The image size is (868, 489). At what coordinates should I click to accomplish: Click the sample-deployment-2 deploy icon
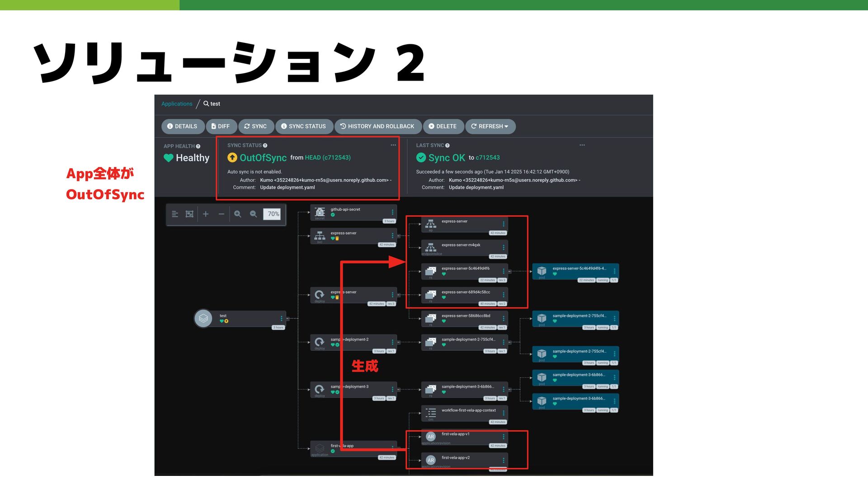(x=320, y=342)
